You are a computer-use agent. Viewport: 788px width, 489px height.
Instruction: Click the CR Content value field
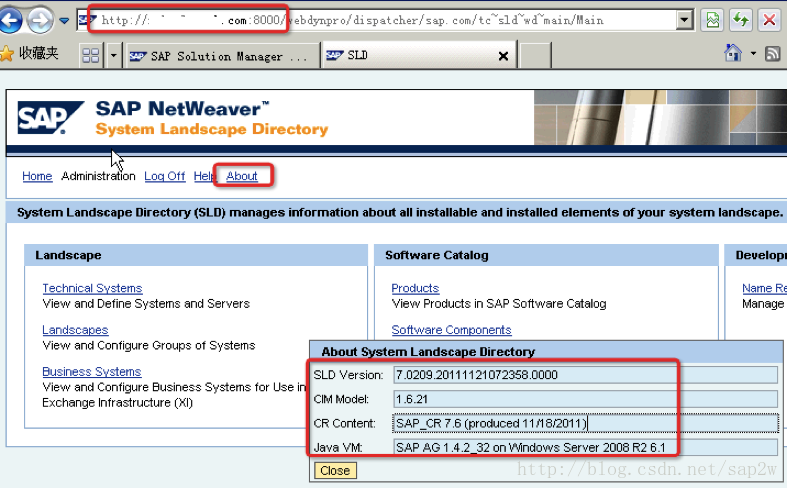click(x=585, y=423)
